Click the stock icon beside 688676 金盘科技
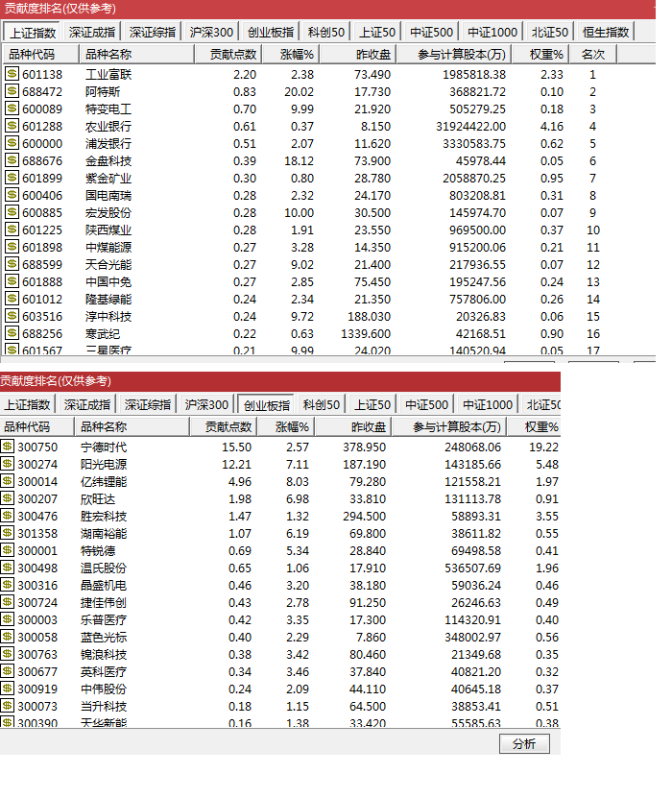This screenshot has width=672, height=798. pos(12,160)
